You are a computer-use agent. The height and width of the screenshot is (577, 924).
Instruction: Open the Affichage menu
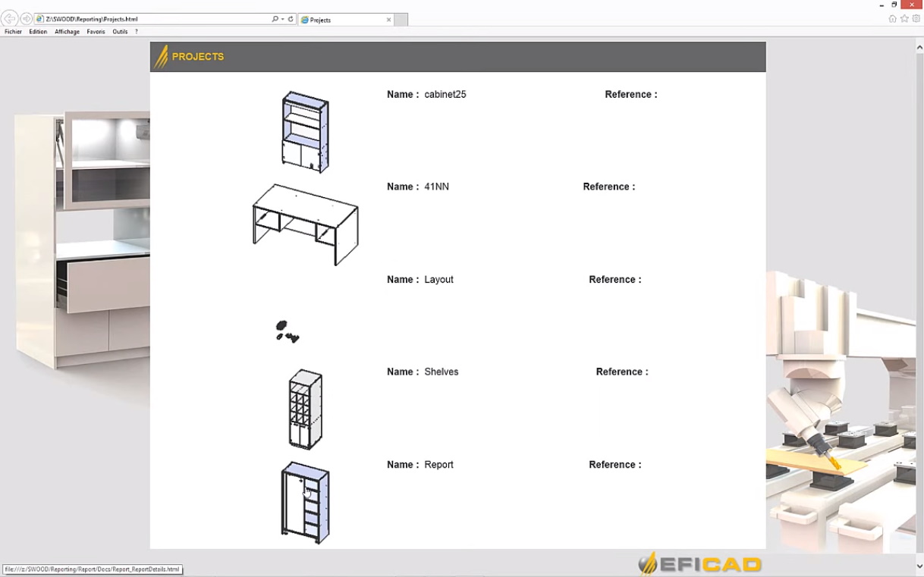pos(67,32)
